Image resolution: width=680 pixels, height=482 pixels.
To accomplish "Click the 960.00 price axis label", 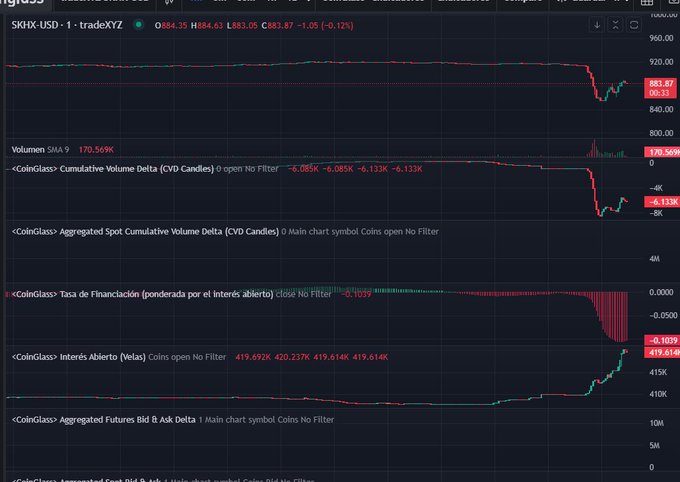I will tap(661, 38).
